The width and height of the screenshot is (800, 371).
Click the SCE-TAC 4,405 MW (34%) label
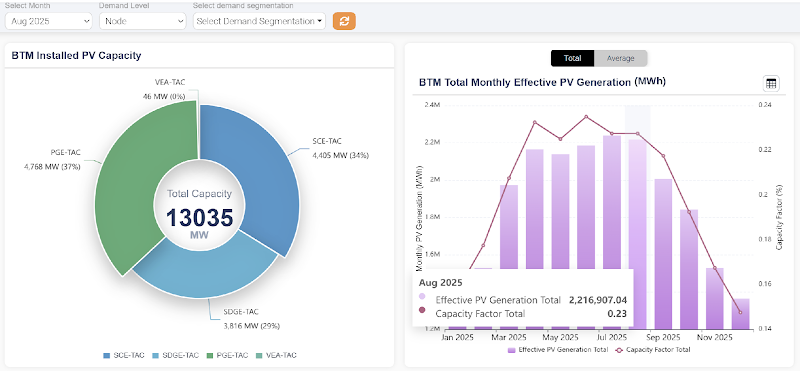pyautogui.click(x=340, y=148)
